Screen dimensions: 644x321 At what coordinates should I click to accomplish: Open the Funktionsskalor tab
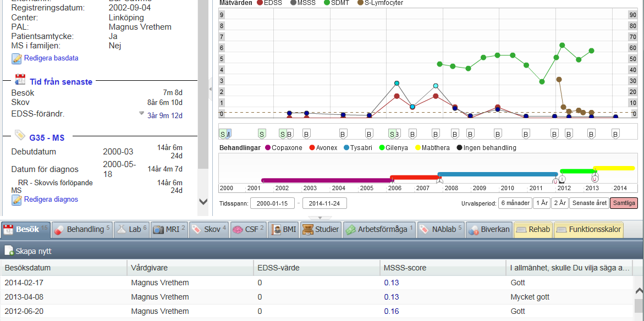[588, 229]
